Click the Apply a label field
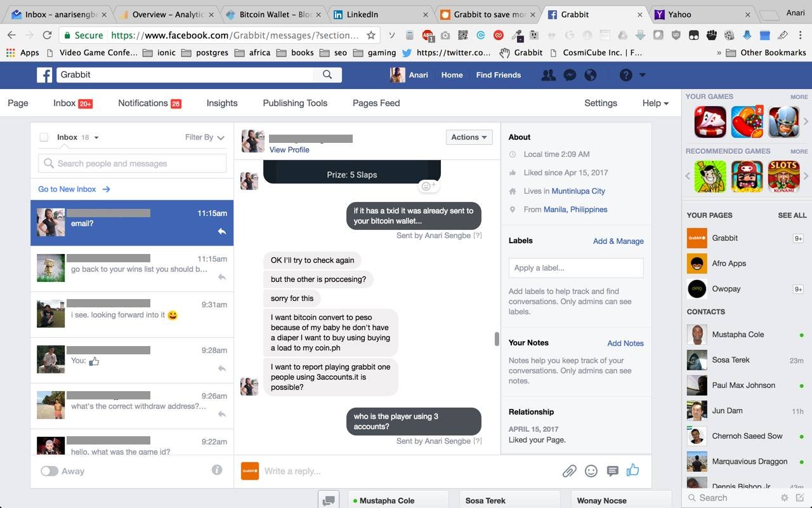Screen dimensions: 812x508 tap(576, 268)
